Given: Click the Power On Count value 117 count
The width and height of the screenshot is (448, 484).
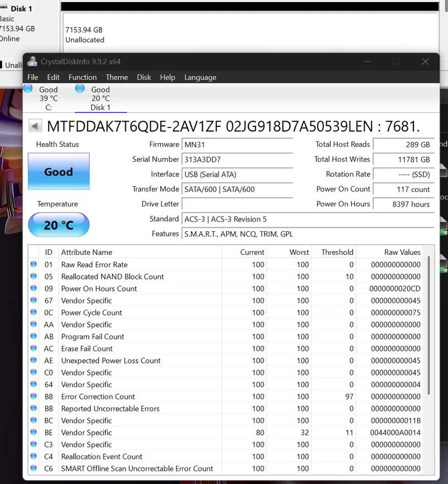Looking at the screenshot, I should (403, 189).
